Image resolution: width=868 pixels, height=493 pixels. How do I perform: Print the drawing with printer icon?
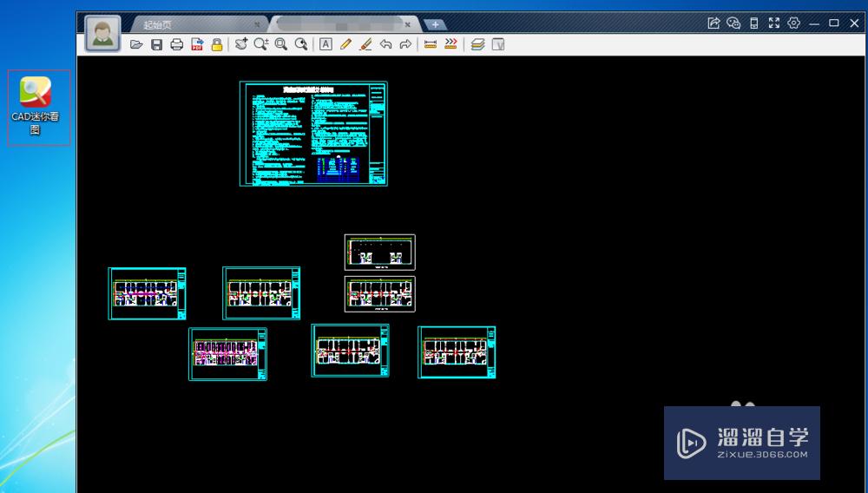click(x=176, y=44)
